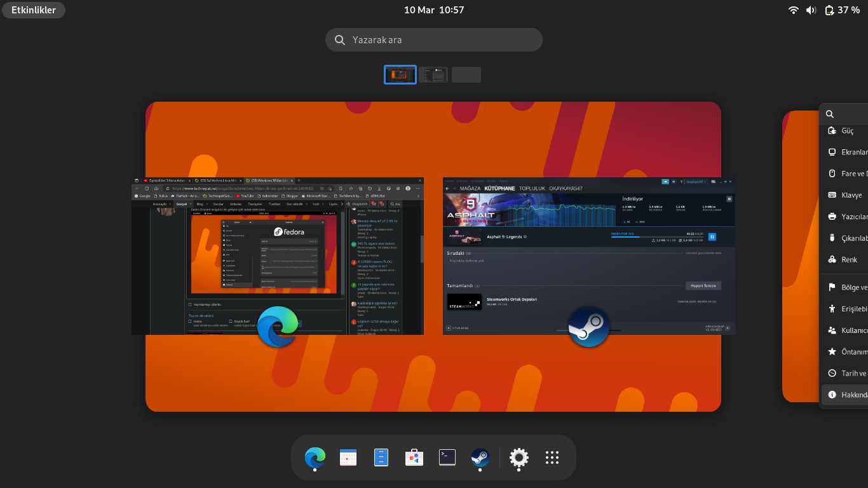868x488 pixels.
Task: Click the Steam icon in the dock
Action: [x=480, y=457]
